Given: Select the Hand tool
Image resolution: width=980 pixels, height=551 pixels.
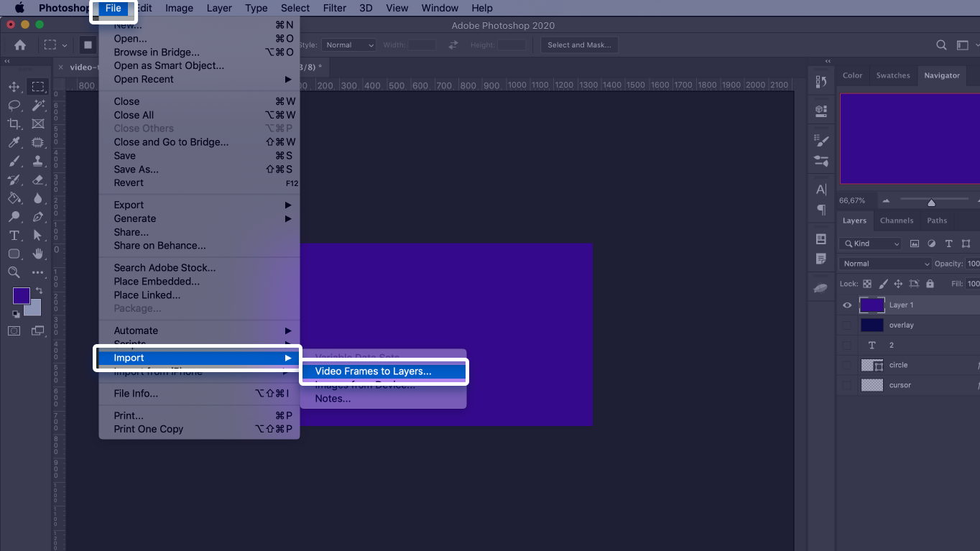Looking at the screenshot, I should 37,254.
